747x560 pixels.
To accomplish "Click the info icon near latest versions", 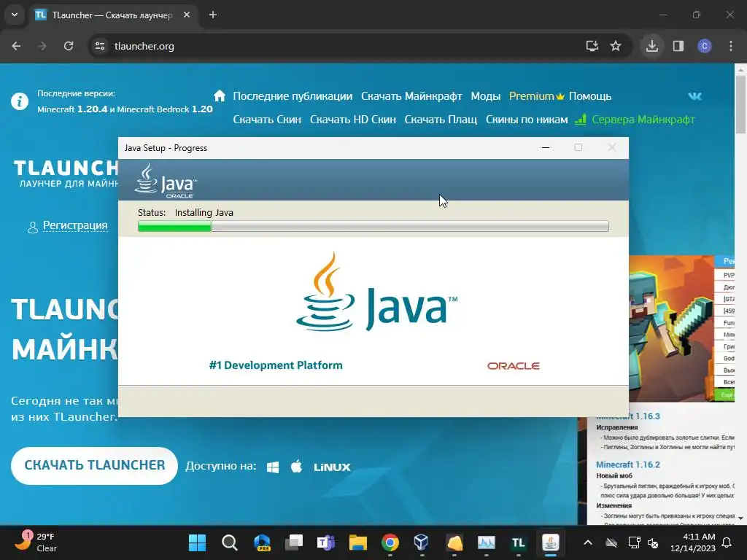I will (20, 101).
